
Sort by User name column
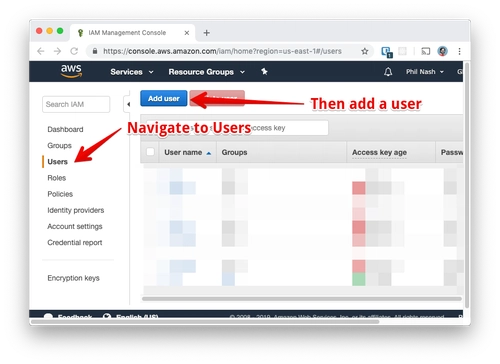click(187, 152)
